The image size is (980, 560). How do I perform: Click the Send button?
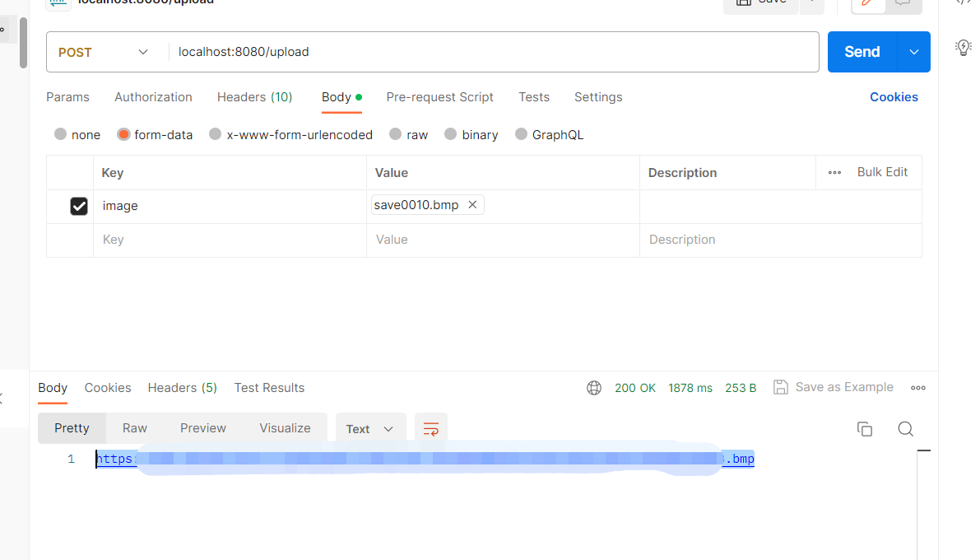[862, 51]
